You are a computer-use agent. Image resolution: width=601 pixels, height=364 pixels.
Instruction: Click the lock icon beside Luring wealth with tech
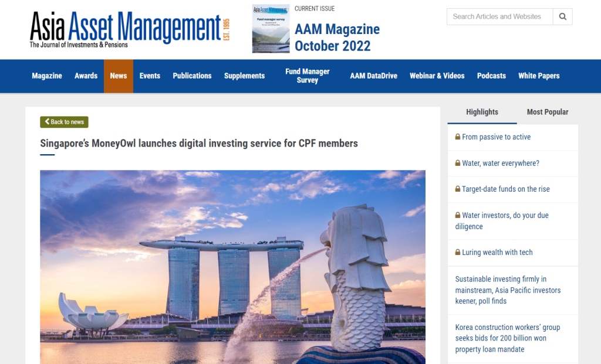pos(458,252)
